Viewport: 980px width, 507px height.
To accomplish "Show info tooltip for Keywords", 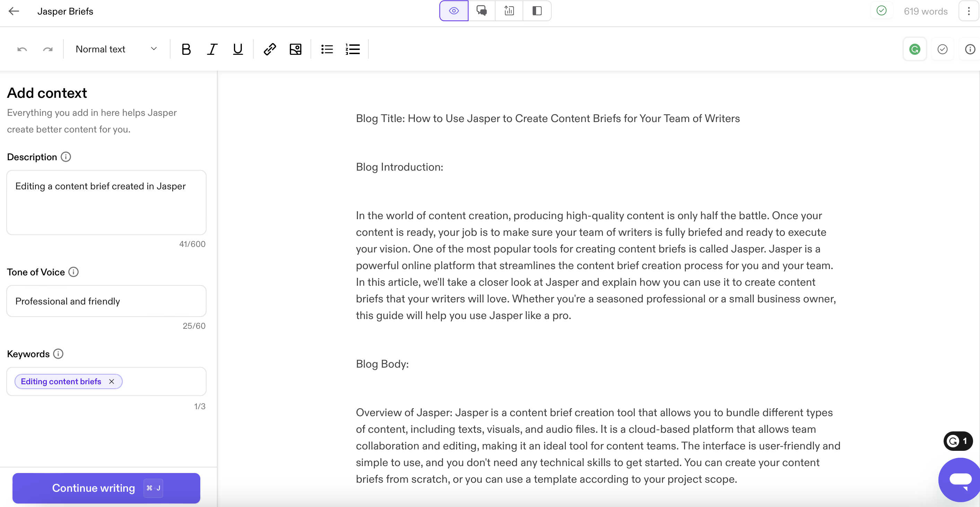I will click(x=58, y=354).
